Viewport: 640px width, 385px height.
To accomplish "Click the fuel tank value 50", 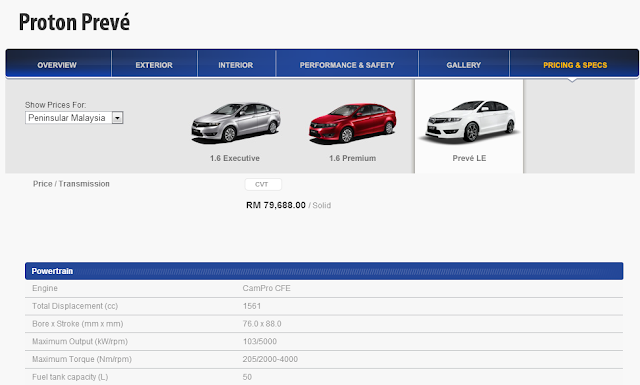I will [247, 377].
